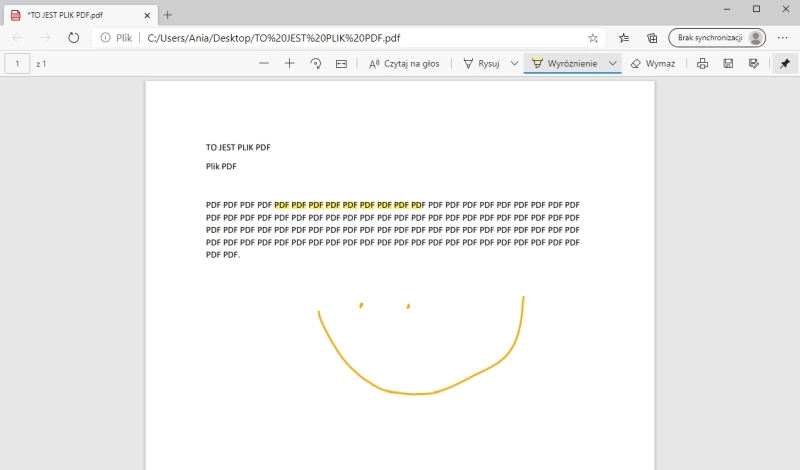This screenshot has width=800, height=470.
Task: Expand the Rysuj pen options dropdown
Action: (x=514, y=63)
